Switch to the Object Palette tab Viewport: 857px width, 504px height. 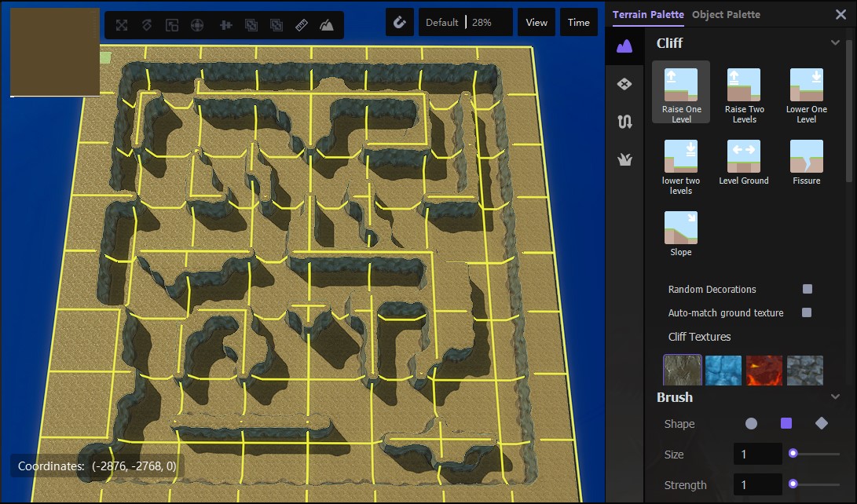(x=726, y=14)
